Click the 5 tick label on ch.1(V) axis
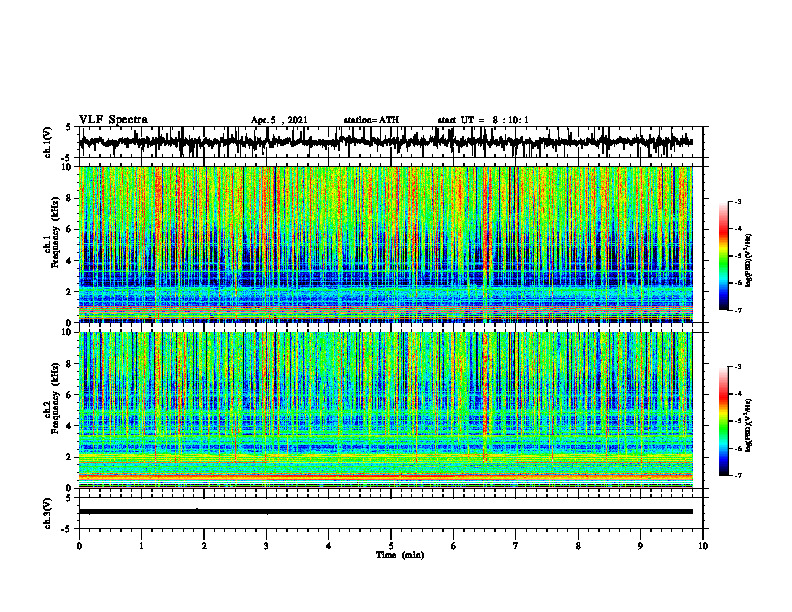 (x=68, y=128)
